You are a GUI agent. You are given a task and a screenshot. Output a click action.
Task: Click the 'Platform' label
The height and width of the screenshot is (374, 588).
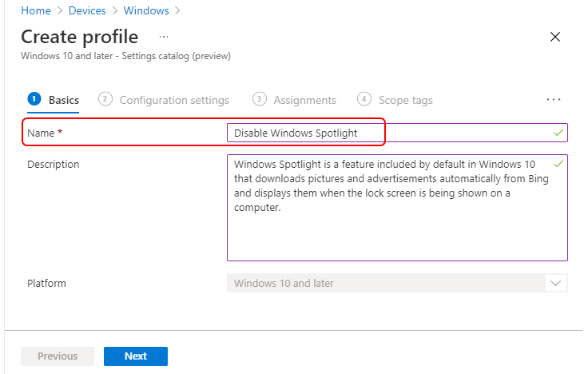pyautogui.click(x=46, y=283)
